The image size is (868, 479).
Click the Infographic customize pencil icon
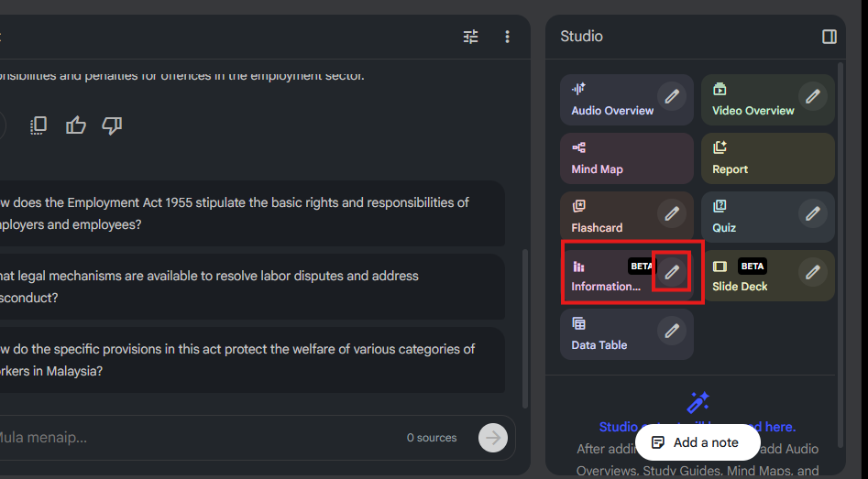coord(672,272)
